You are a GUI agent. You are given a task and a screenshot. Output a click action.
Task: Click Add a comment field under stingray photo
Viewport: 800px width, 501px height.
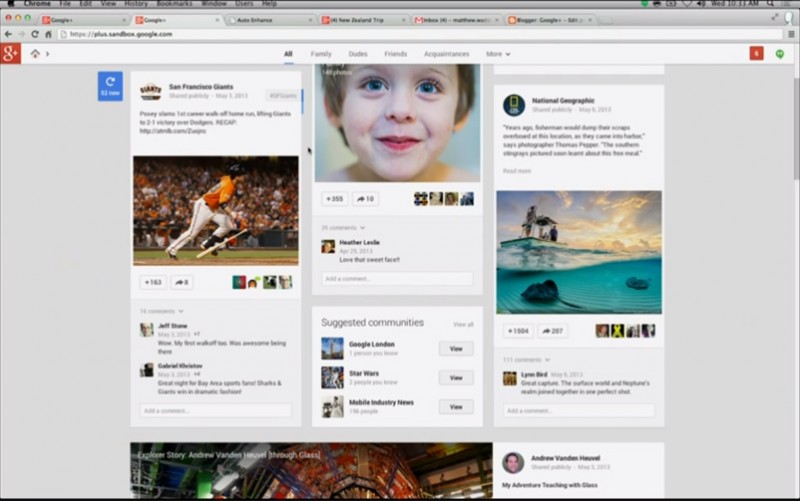(x=579, y=411)
